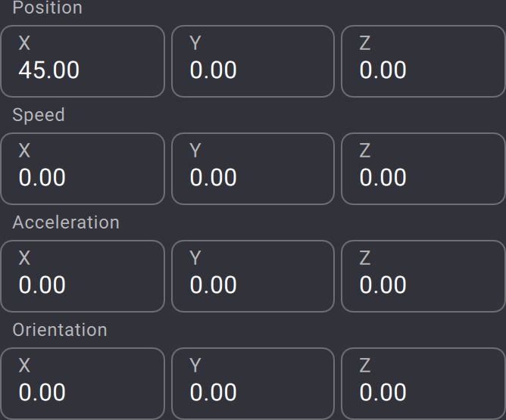Click the Orientation section label
The image size is (506, 420).
point(60,330)
